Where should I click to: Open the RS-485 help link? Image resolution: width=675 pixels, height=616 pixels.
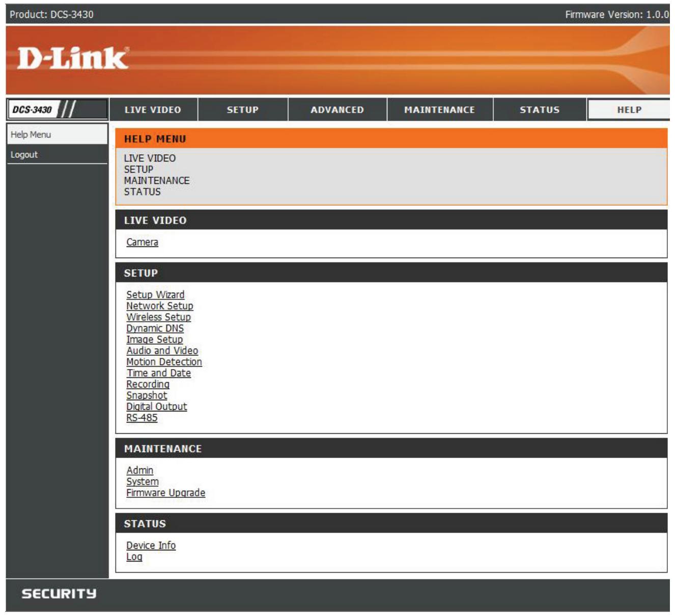pyautogui.click(x=142, y=418)
